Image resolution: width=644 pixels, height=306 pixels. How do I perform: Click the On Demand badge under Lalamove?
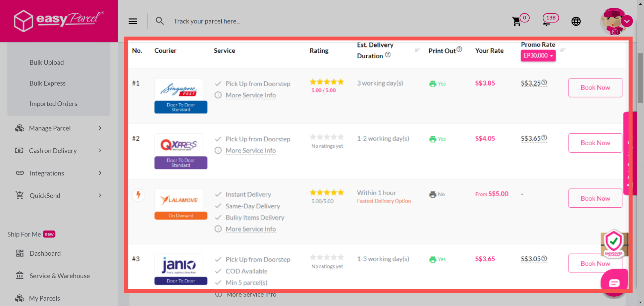pos(181,216)
